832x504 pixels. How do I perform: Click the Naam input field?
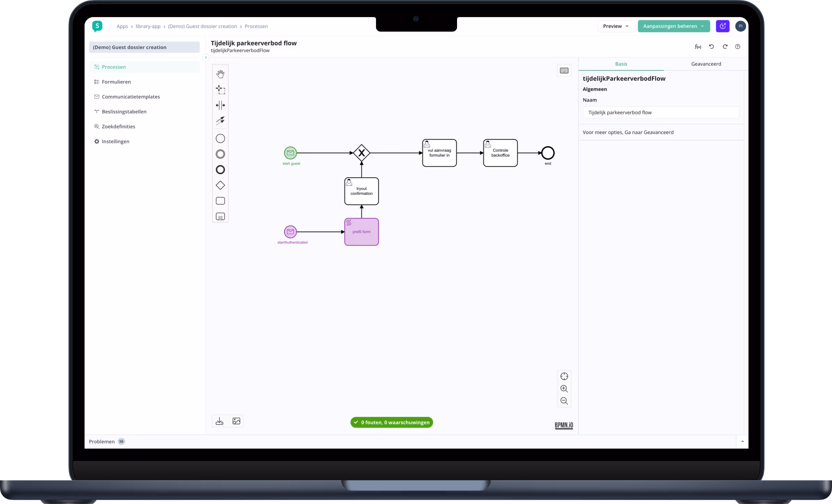660,112
